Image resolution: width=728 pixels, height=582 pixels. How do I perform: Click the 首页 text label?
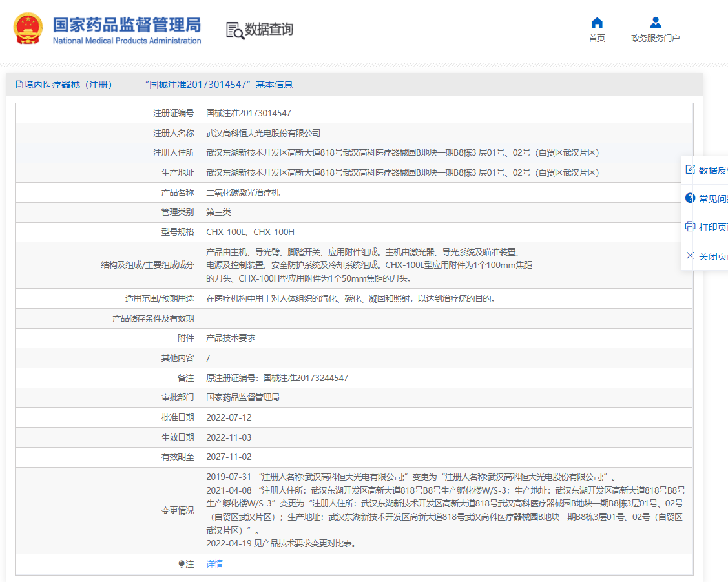click(597, 38)
